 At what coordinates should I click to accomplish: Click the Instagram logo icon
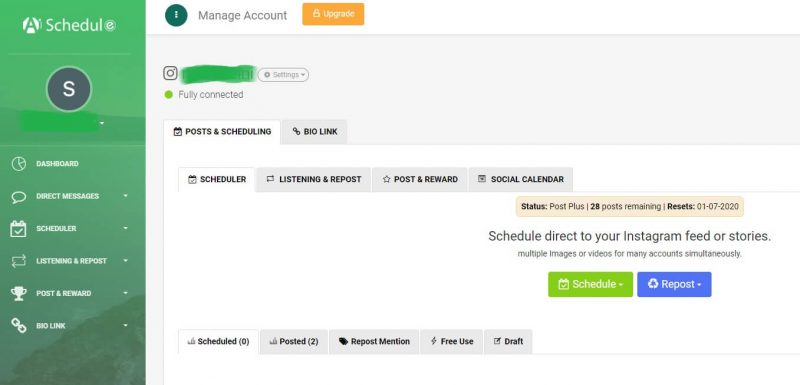[x=170, y=73]
